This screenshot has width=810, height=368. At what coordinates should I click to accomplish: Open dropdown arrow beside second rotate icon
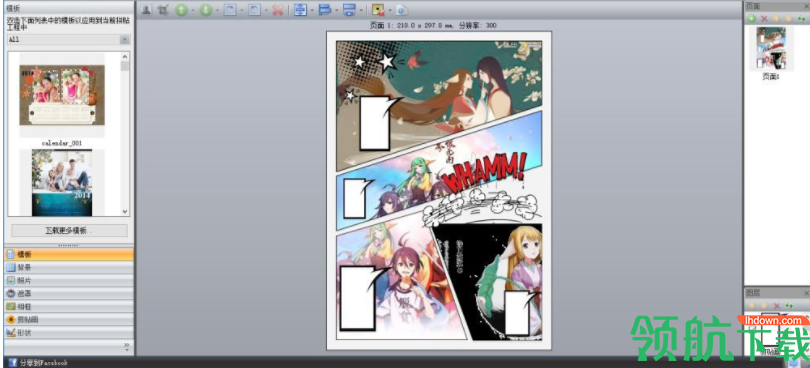tap(265, 10)
